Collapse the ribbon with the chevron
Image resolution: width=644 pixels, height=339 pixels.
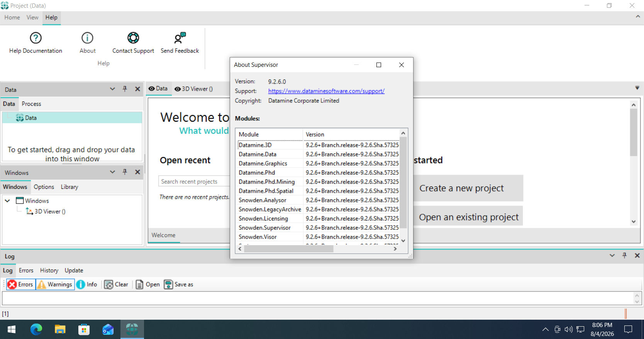point(638,17)
